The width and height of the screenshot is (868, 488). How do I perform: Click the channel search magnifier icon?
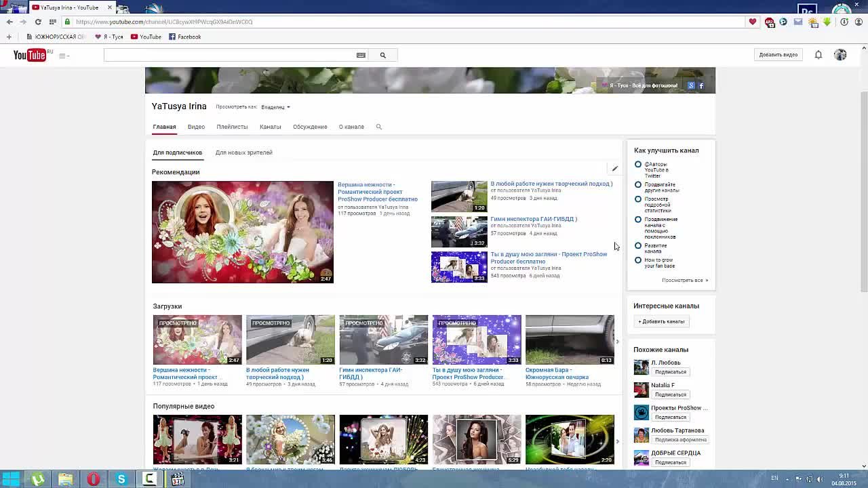(x=379, y=127)
